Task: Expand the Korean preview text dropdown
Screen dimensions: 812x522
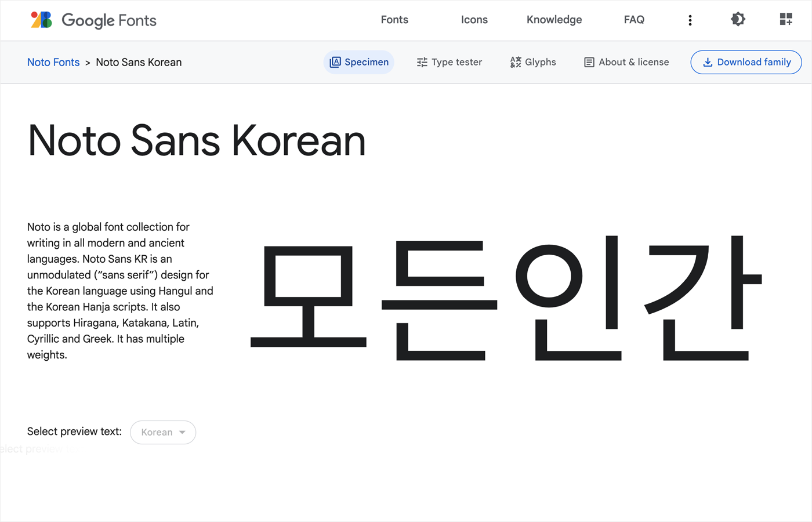Action: [163, 432]
